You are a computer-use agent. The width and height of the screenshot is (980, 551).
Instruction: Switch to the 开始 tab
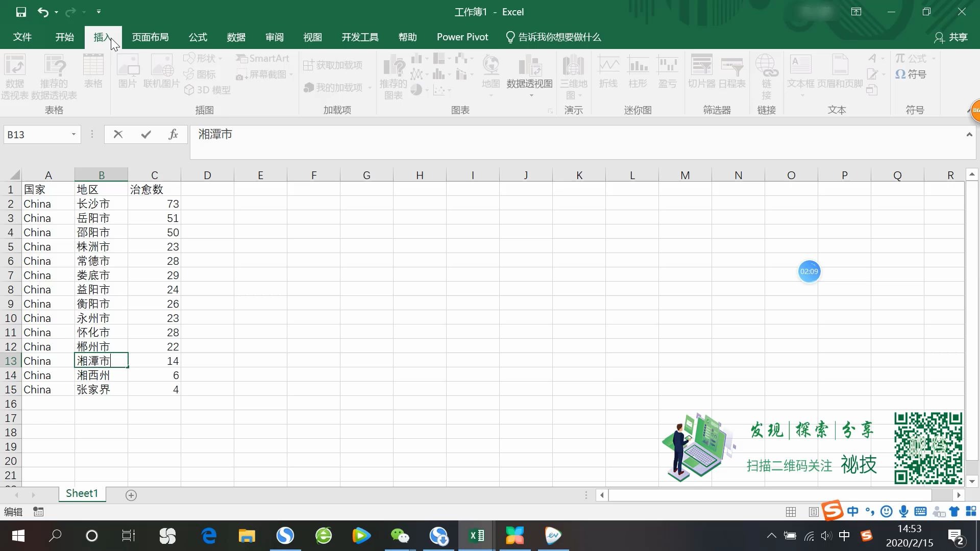coord(65,37)
